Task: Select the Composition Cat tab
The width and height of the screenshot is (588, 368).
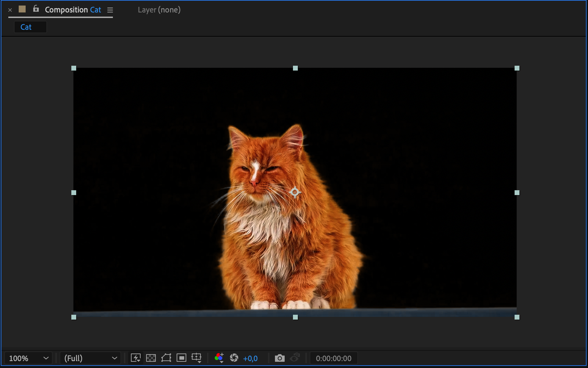Action: coord(73,10)
